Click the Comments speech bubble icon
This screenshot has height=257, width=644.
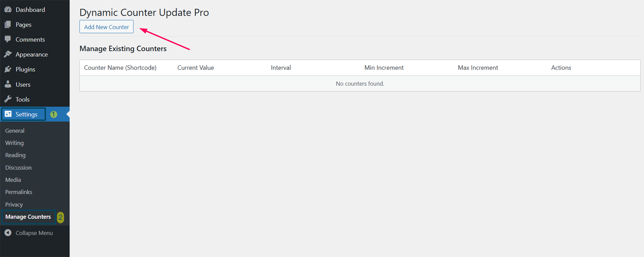pos(8,39)
